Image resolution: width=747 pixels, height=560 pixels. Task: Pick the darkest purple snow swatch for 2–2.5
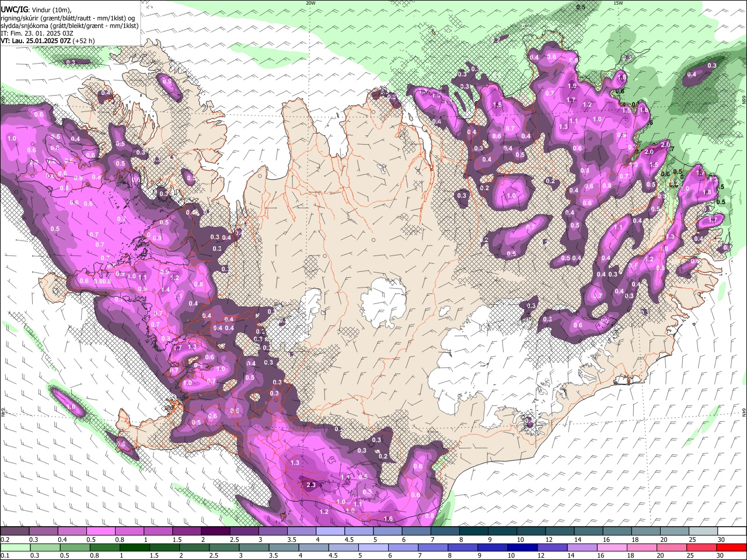(215, 531)
